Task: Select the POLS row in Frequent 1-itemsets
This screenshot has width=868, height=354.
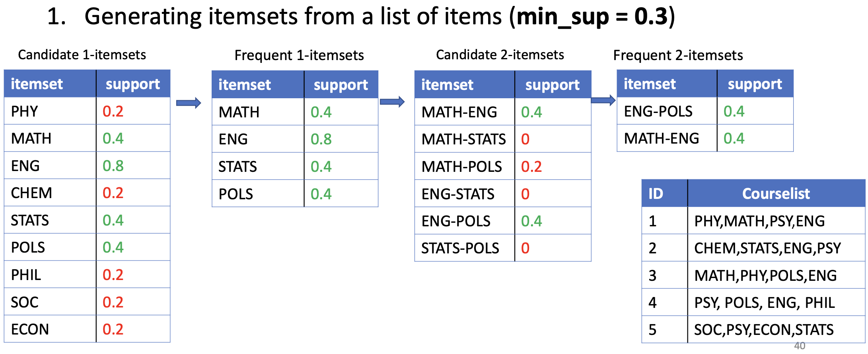Action: (295, 194)
